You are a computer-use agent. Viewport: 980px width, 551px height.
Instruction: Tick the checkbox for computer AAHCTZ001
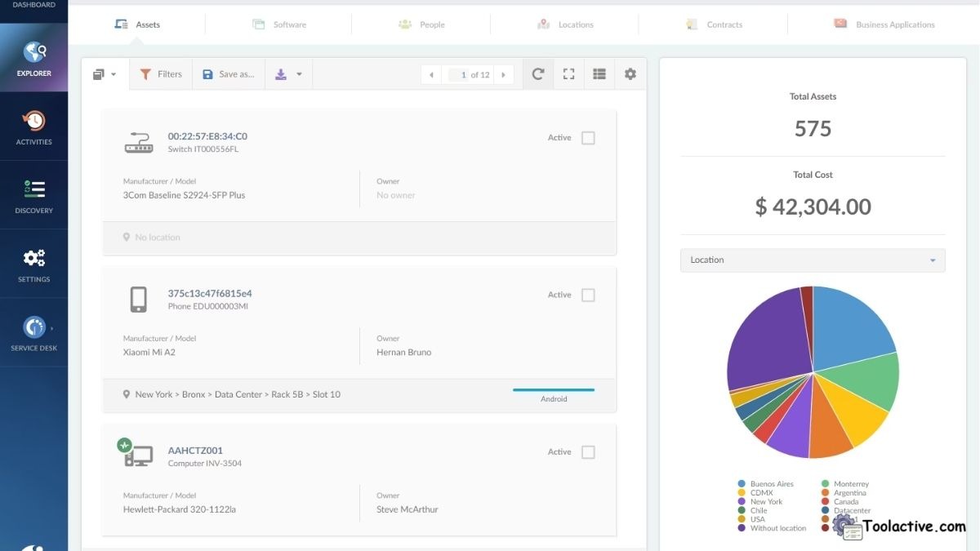pos(588,451)
